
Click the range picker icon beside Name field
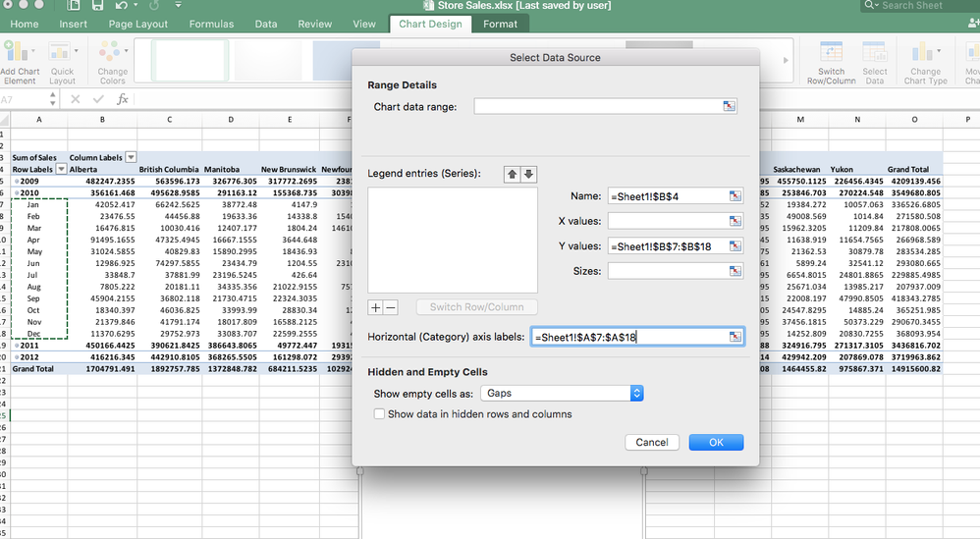(x=735, y=196)
